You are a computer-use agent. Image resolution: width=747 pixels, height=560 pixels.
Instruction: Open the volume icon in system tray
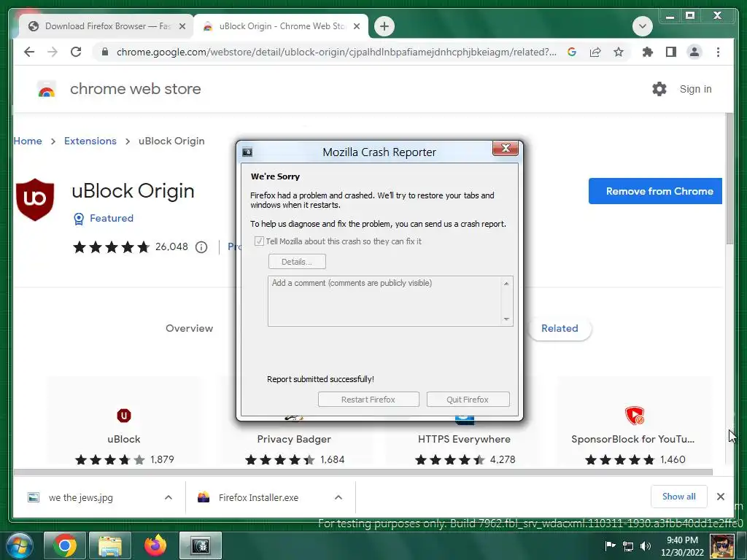[646, 546]
